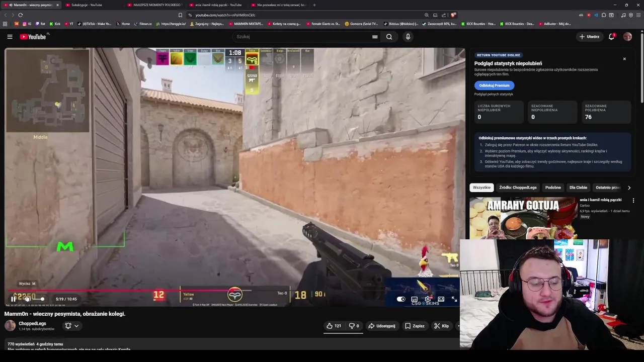The image size is (644, 362).
Task: Open Return YouTube Dislike header badge
Action: [499, 55]
